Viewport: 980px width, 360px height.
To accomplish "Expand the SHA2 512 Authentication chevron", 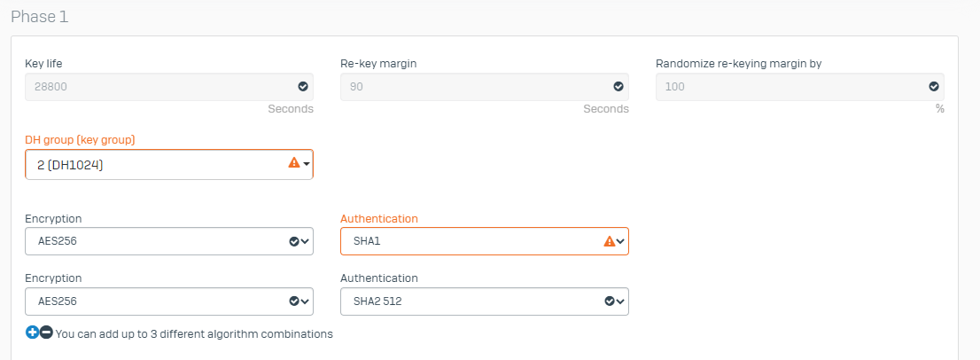I will [620, 301].
